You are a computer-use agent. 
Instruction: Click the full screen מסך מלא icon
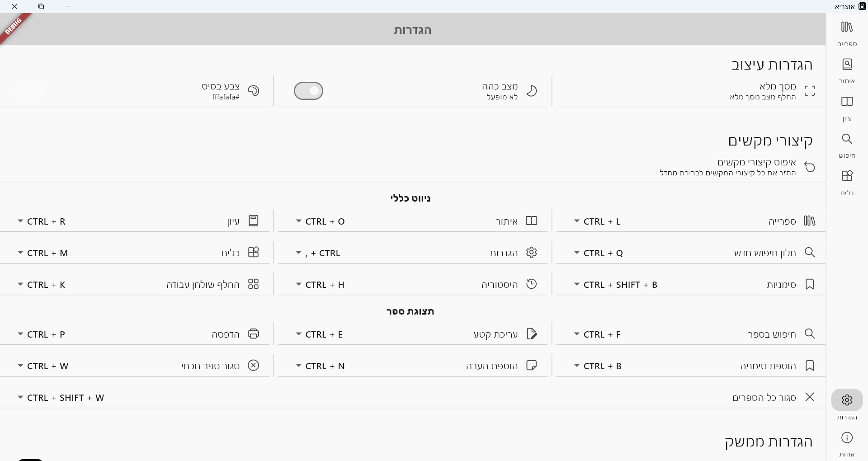click(810, 91)
